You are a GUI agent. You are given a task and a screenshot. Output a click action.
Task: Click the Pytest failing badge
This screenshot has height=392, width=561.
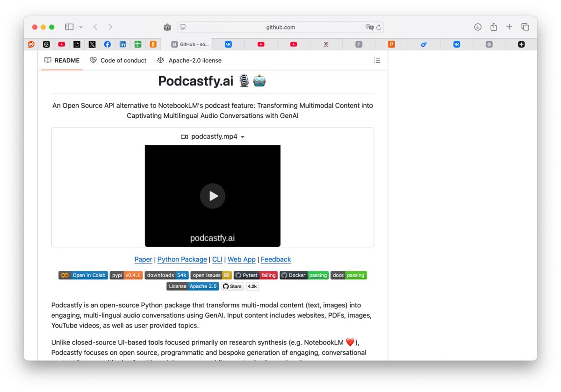coord(255,275)
